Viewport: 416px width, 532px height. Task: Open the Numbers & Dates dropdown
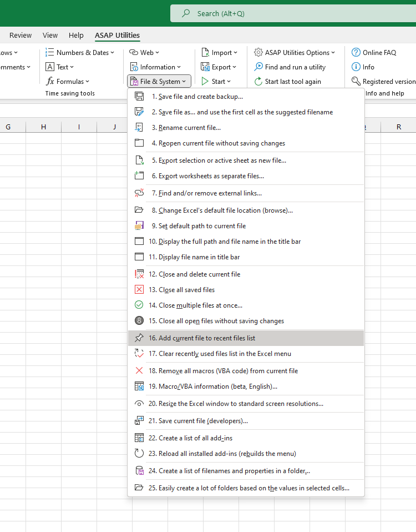pos(80,52)
